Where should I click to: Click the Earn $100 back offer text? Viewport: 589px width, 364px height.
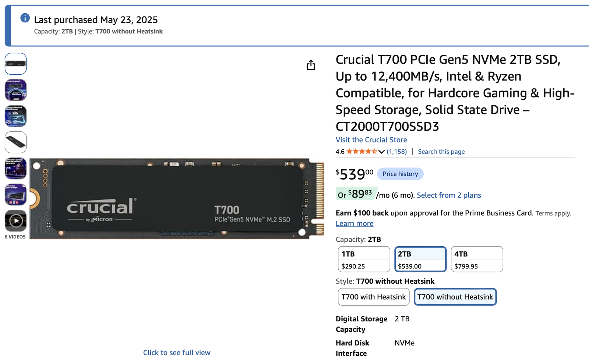coord(434,213)
